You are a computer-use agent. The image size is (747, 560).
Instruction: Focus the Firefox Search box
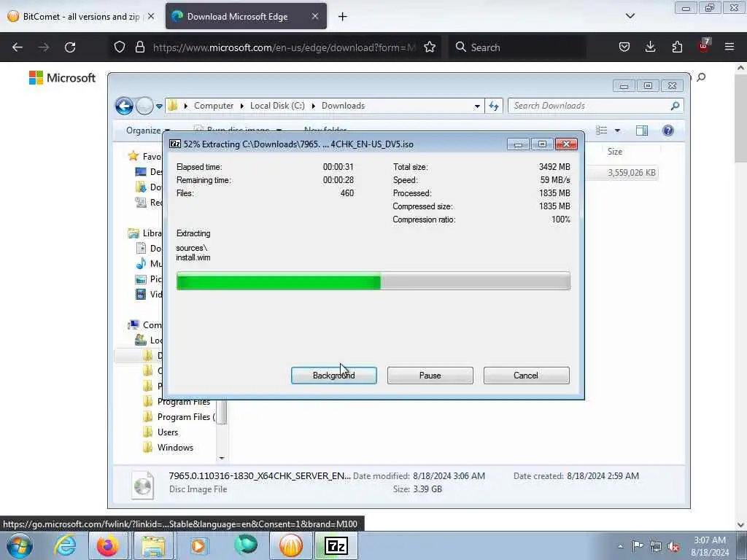[518, 47]
